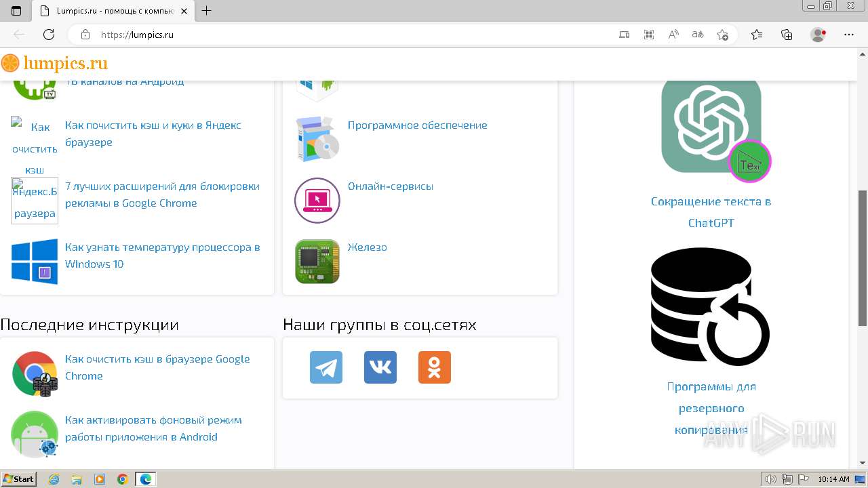Open the Odnoklassniki group icon
Image resolution: width=868 pixels, height=488 pixels.
click(x=435, y=367)
